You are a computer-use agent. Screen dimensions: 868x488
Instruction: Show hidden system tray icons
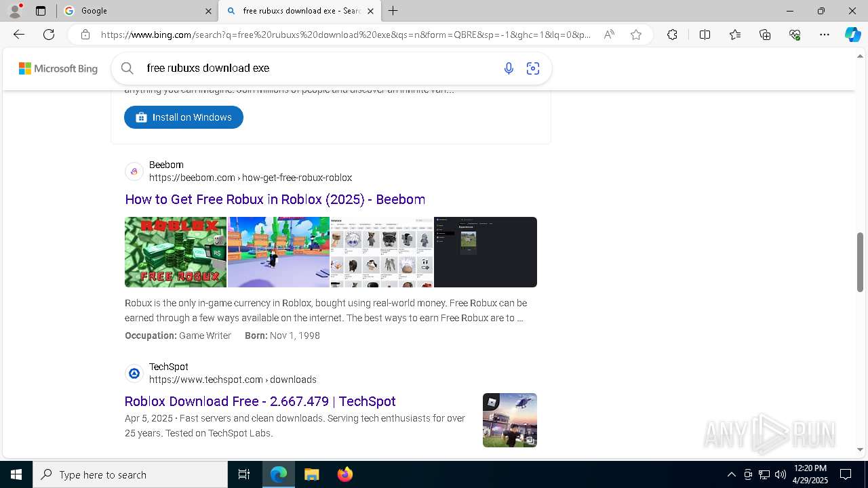tap(731, 474)
